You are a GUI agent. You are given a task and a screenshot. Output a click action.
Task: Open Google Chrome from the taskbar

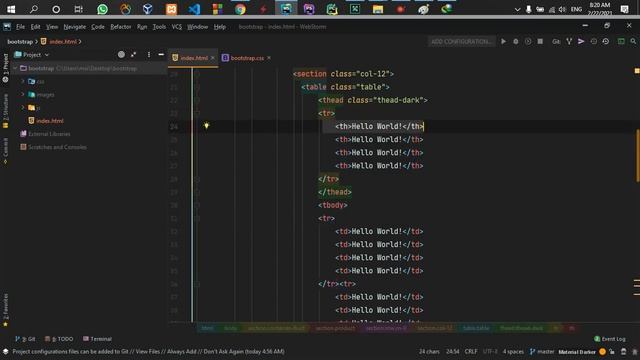[240, 9]
